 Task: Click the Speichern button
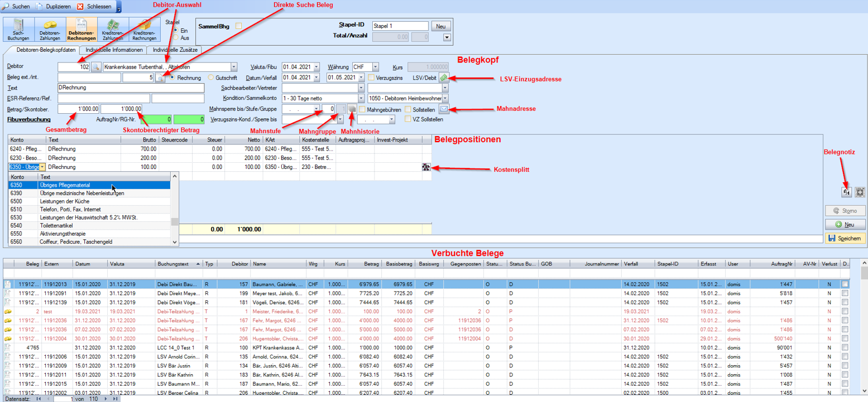[x=845, y=238]
